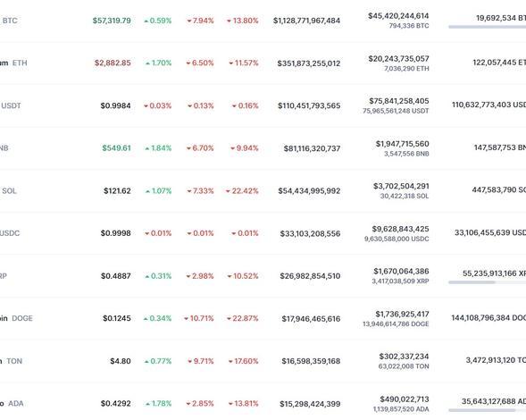Click the XRP circulating supply progress bar
This screenshot has width=526, height=420.
(x=487, y=282)
